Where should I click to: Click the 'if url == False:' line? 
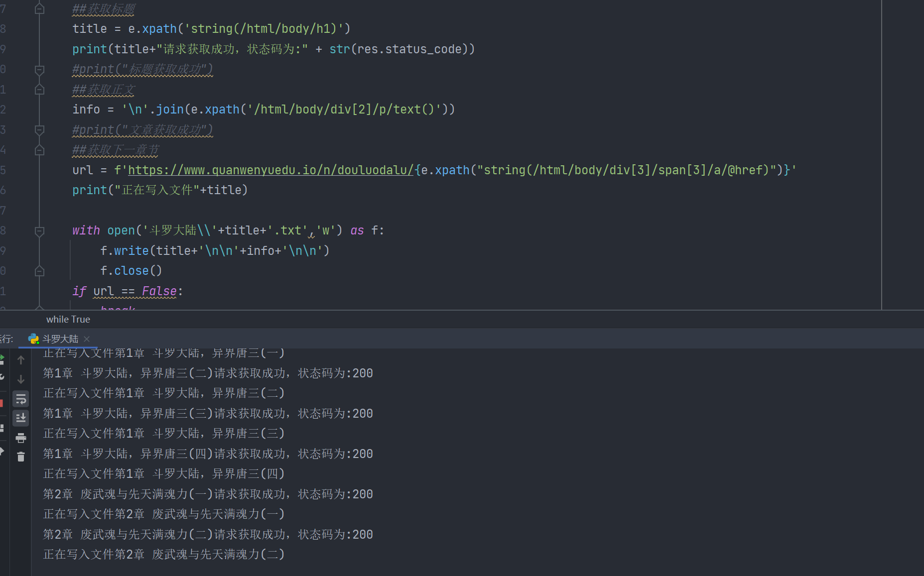[128, 291]
